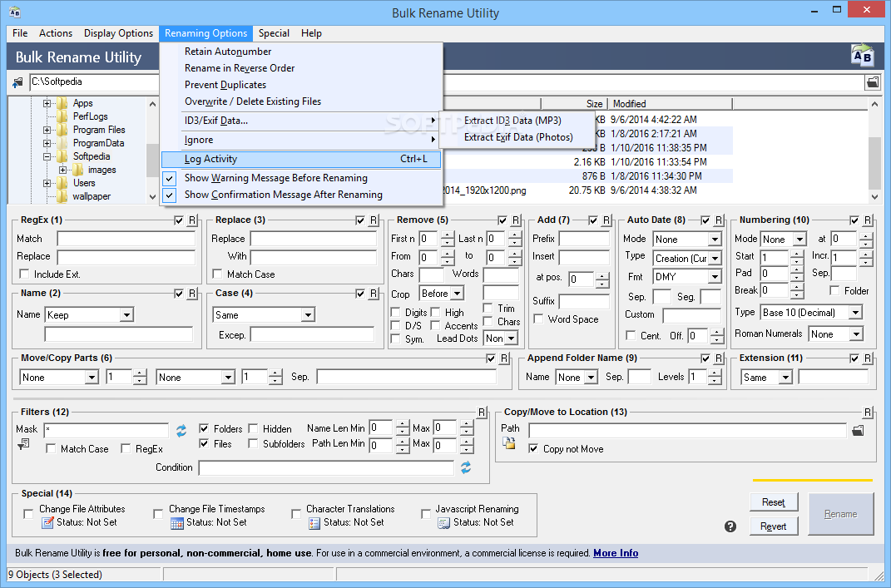Click the Reset button
This screenshot has height=588, width=891.
[x=774, y=502]
